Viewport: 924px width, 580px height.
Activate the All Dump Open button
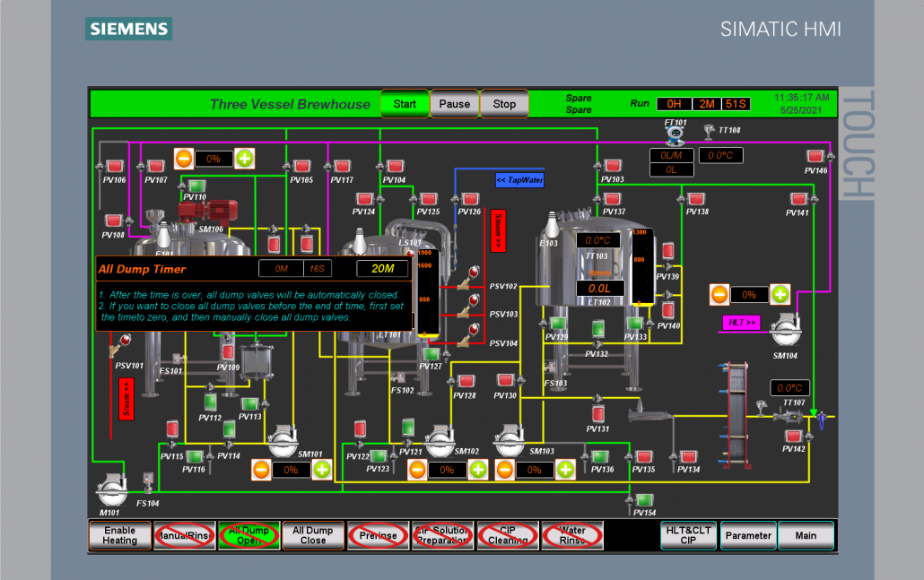248,535
